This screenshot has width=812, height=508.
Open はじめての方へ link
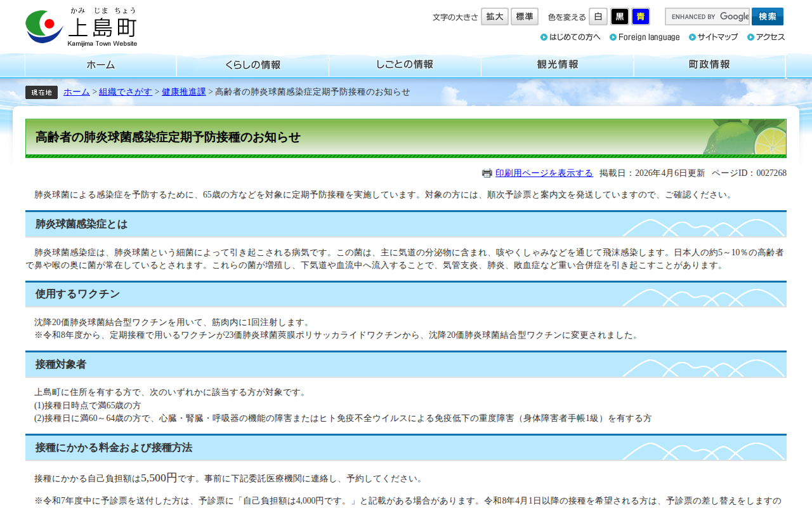click(570, 37)
